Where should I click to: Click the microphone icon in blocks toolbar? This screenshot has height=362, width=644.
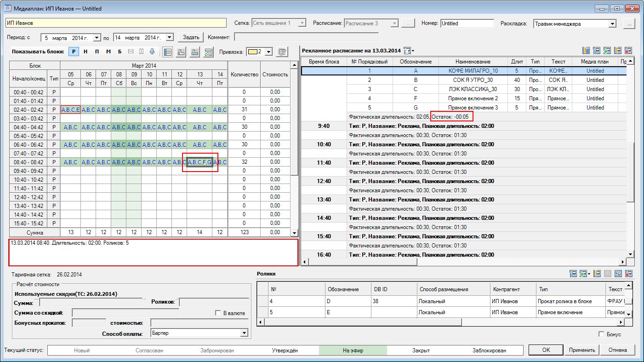(152, 52)
